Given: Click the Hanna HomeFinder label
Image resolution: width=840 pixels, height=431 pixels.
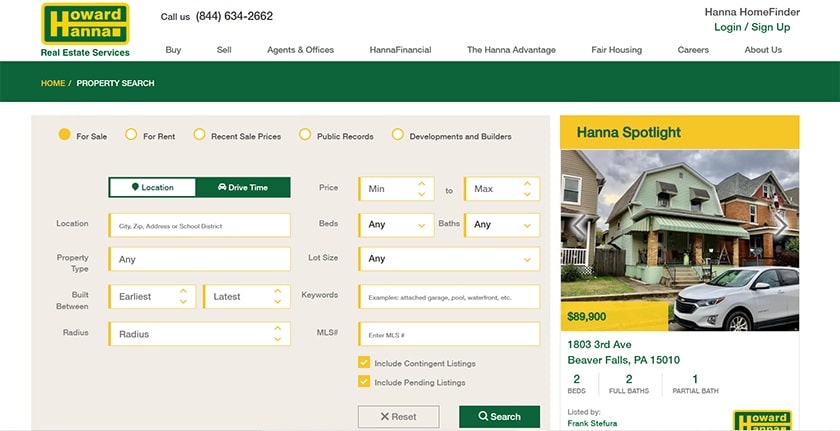Looking at the screenshot, I should tap(752, 12).
